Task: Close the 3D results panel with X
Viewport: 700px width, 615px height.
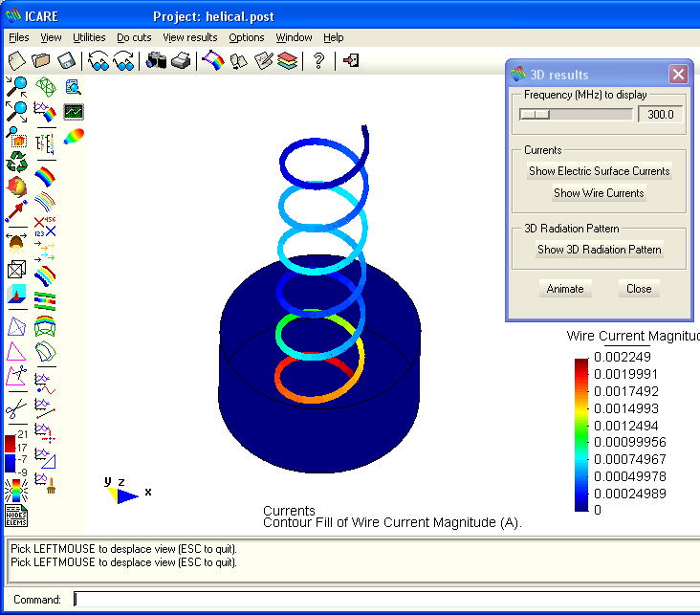Action: coord(678,75)
